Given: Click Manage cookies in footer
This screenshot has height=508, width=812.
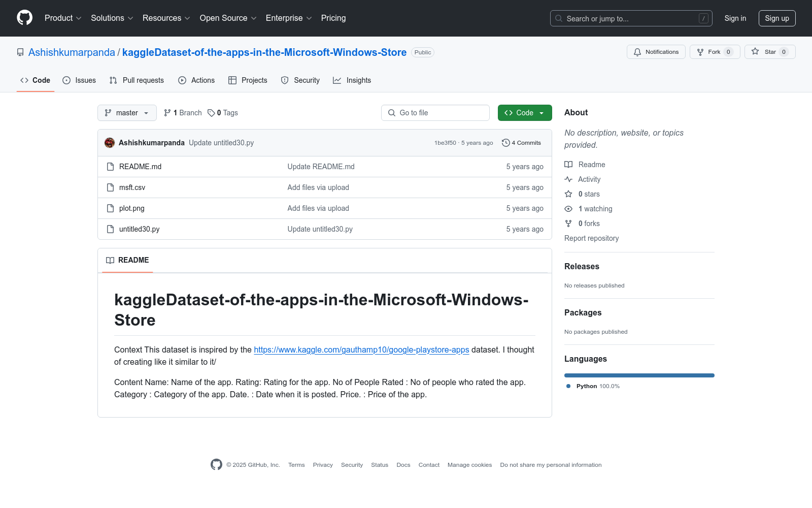Looking at the screenshot, I should coord(470,465).
